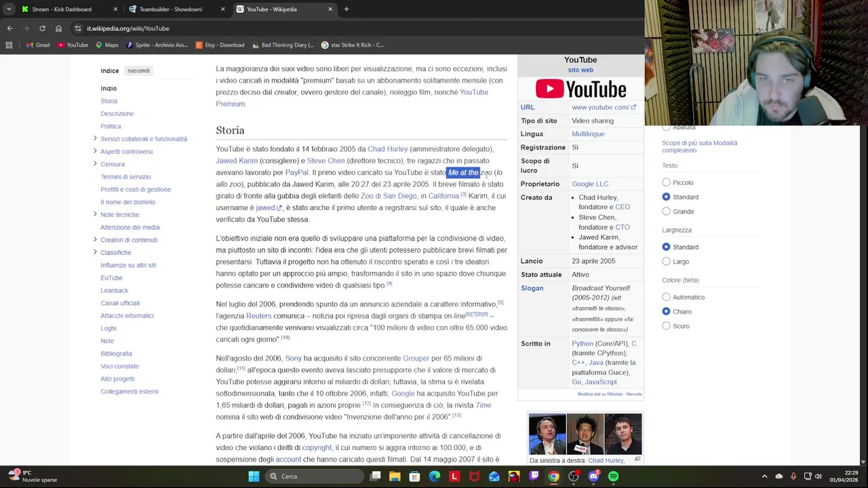Open Scopri di più sulla Modalità compleanno

pos(699,146)
